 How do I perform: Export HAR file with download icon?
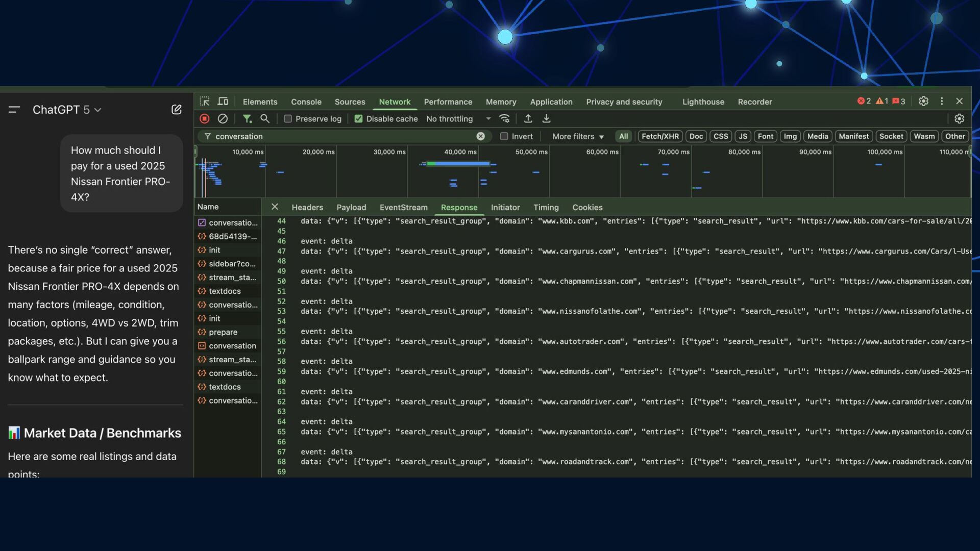[546, 119]
